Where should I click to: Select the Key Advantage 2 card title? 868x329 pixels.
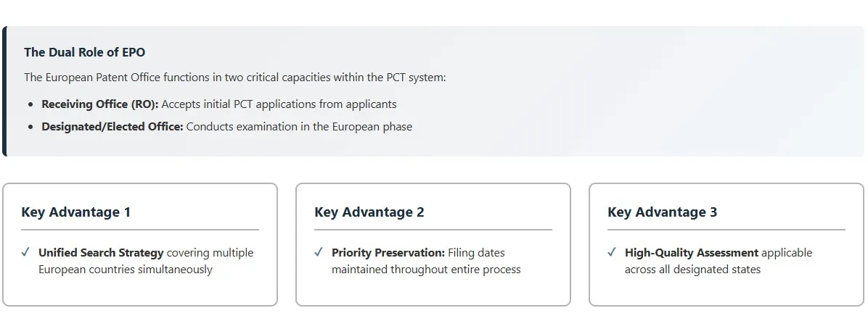[369, 212]
